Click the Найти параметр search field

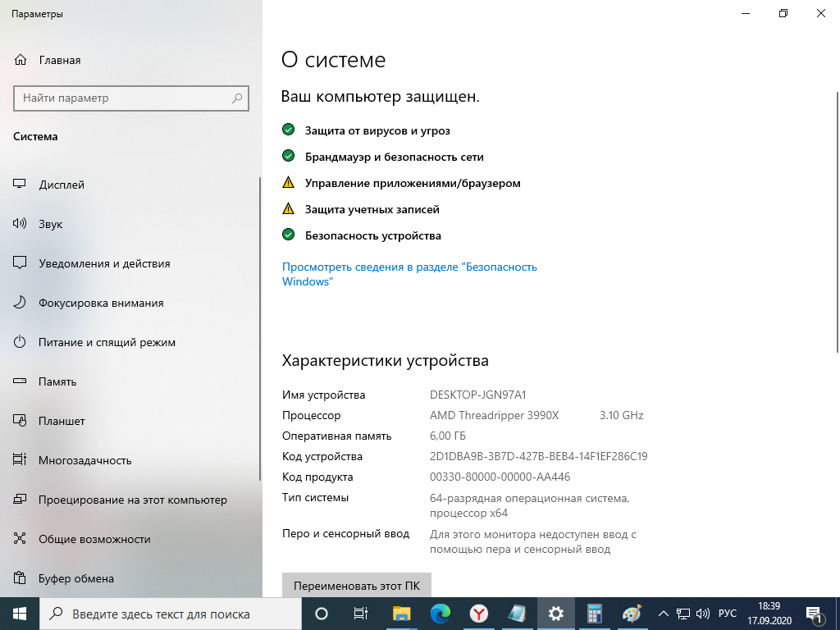click(123, 98)
